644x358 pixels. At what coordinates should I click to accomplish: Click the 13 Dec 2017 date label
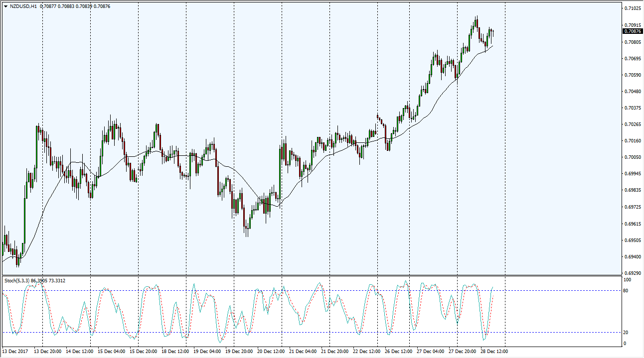click(15, 352)
